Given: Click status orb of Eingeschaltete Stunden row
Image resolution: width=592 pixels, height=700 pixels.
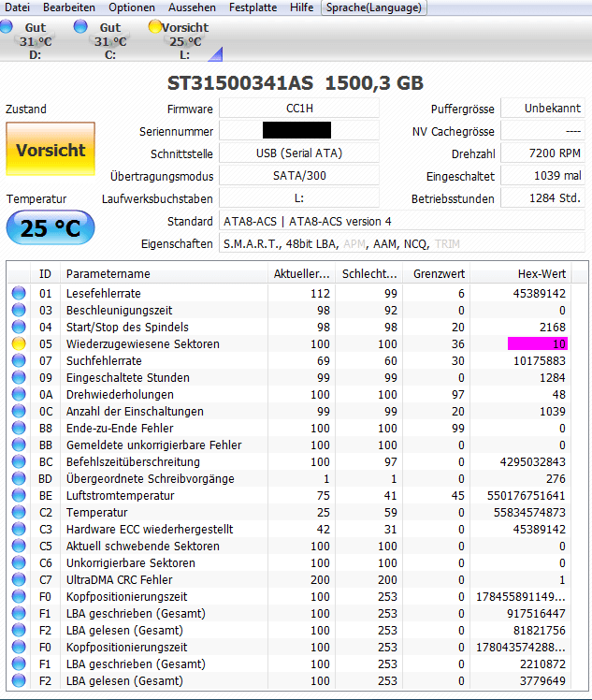Looking at the screenshot, I should tap(19, 378).
